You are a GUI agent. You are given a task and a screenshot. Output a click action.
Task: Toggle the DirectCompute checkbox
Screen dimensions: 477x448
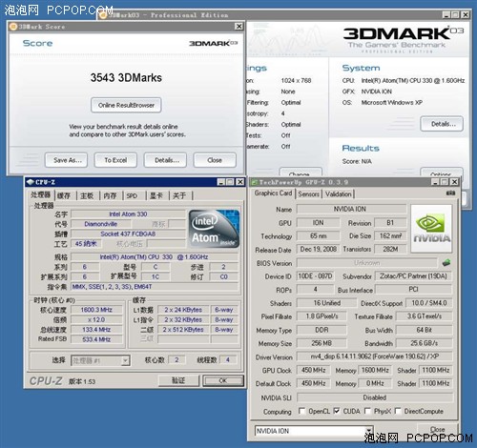pos(398,411)
